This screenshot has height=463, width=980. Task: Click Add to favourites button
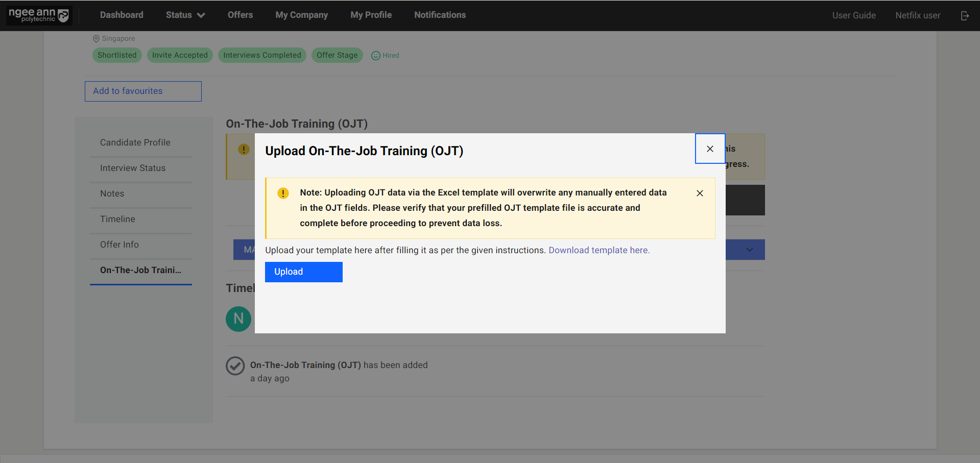click(x=143, y=91)
